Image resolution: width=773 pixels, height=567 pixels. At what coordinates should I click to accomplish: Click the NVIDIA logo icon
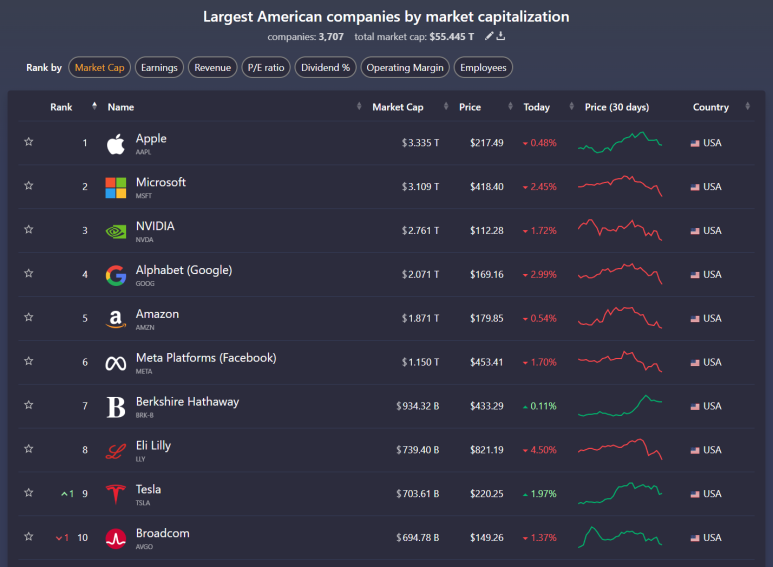pyautogui.click(x=116, y=231)
